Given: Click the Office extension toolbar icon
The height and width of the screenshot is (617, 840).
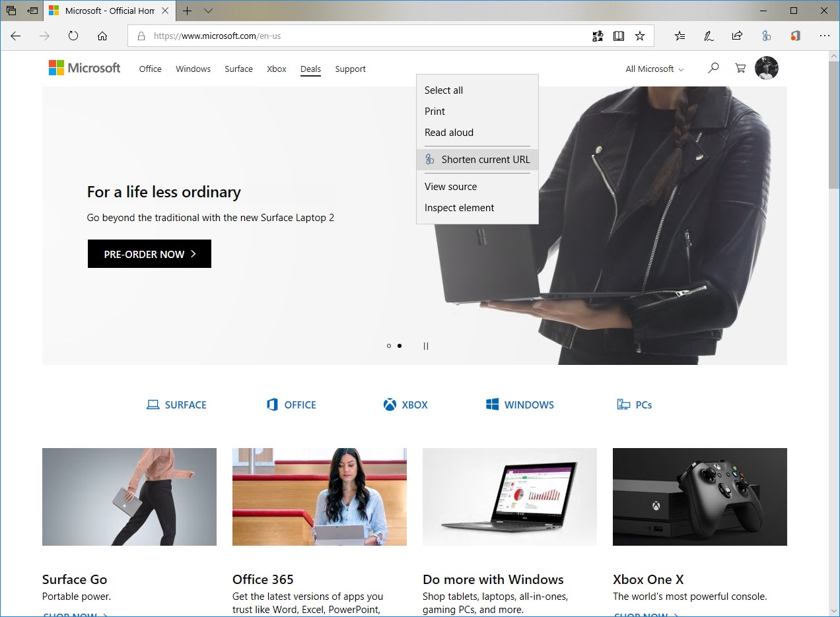Looking at the screenshot, I should coord(795,36).
